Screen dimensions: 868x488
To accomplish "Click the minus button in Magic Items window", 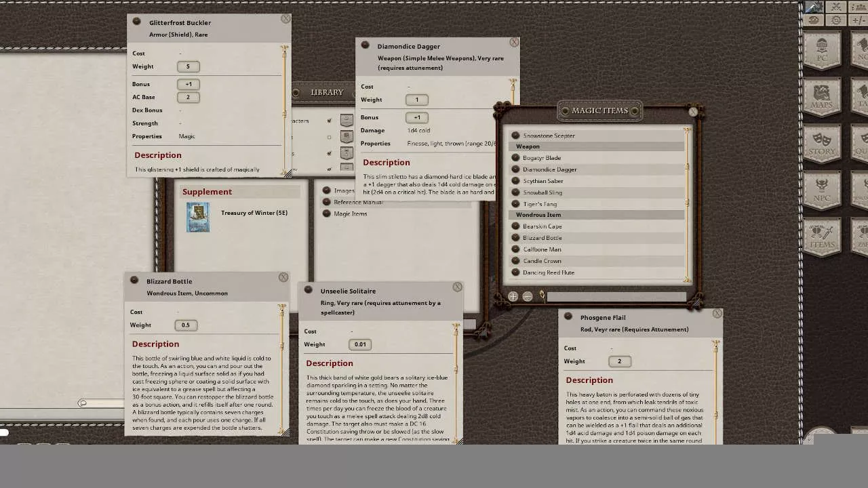I will click(x=528, y=296).
